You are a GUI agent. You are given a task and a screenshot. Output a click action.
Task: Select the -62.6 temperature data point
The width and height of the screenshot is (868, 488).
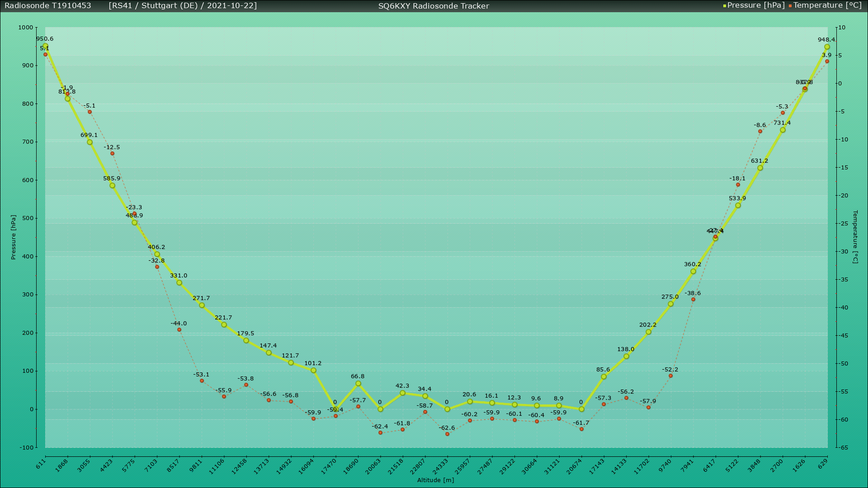tap(447, 434)
